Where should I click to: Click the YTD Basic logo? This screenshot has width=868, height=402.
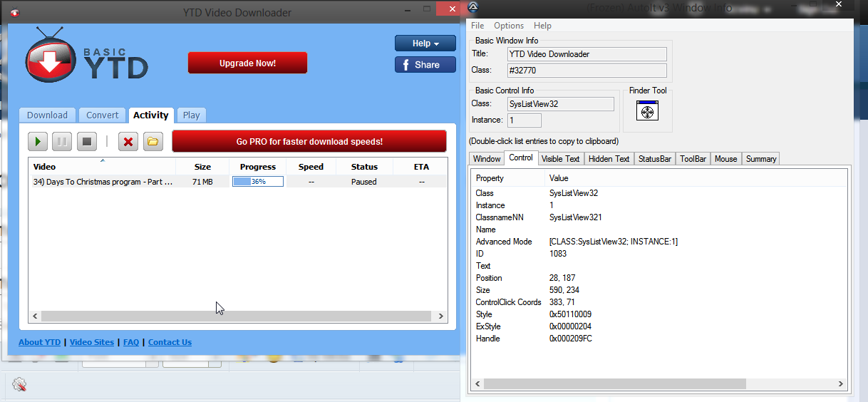[x=86, y=56]
